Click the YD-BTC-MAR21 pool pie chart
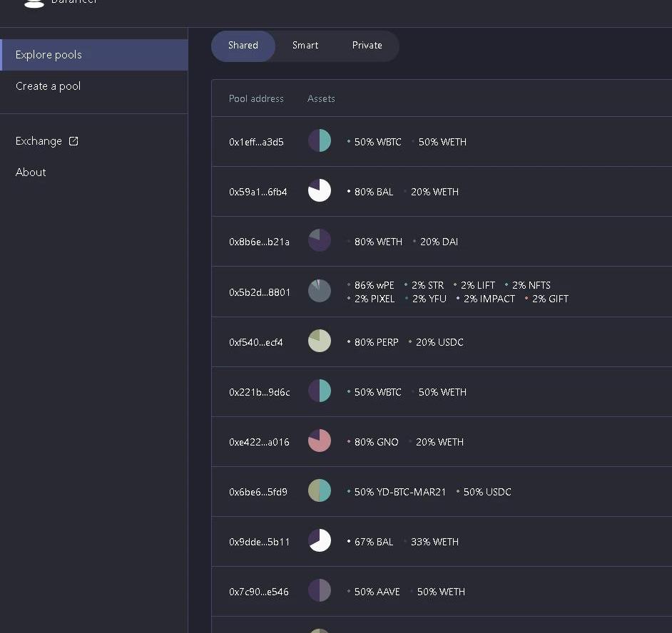The image size is (672, 633). pos(320,490)
